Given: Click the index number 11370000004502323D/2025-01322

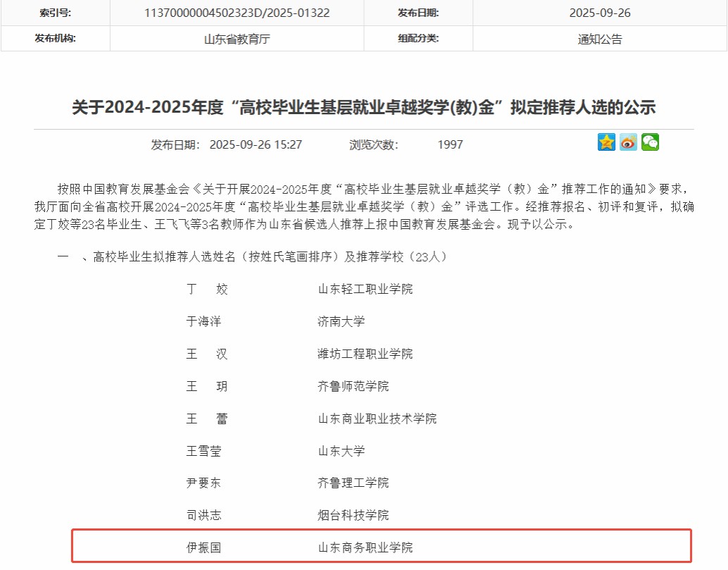Looking at the screenshot, I should coord(237,13).
